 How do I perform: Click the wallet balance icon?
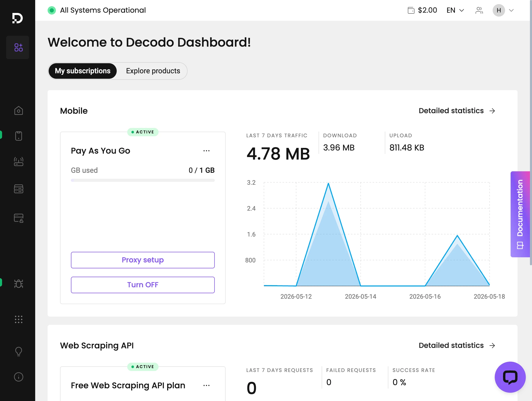pyautogui.click(x=411, y=10)
